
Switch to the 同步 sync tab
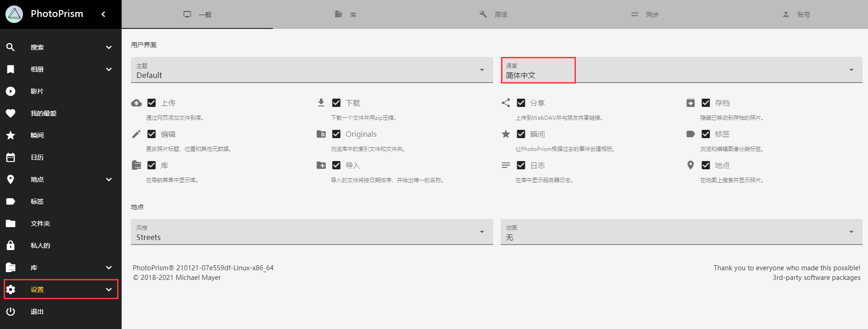tap(645, 14)
